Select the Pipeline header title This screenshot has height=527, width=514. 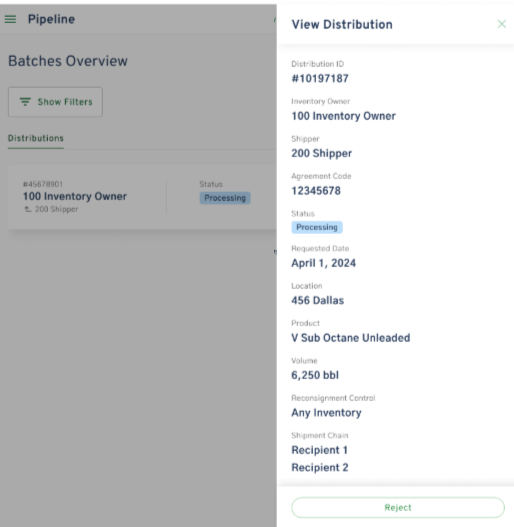coord(51,19)
